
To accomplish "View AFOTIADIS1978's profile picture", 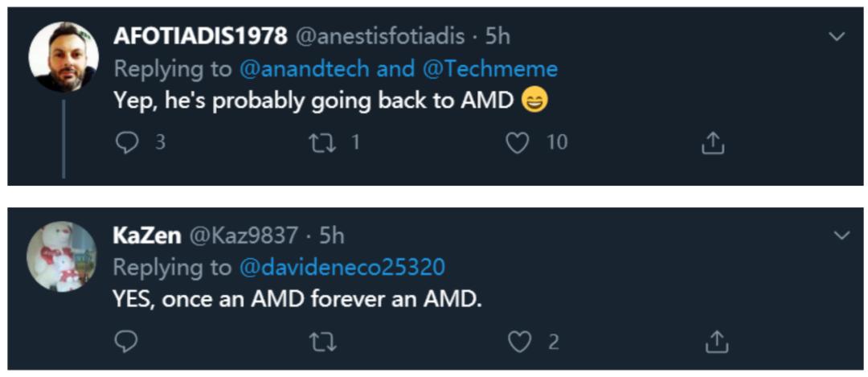I will tap(63, 56).
